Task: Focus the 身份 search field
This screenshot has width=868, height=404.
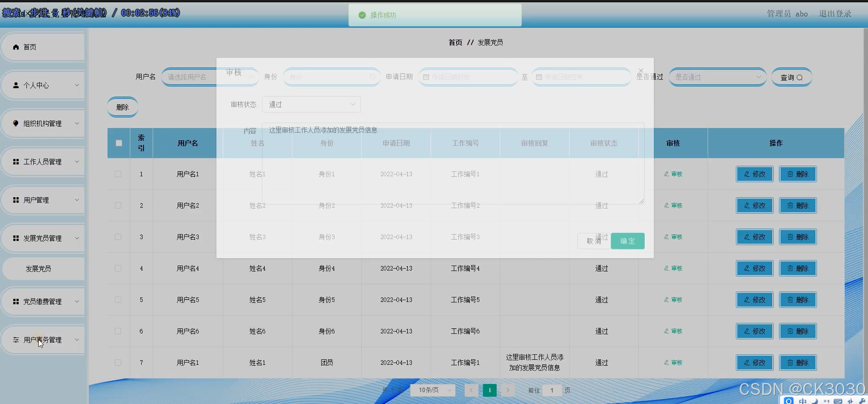Action: (332, 77)
